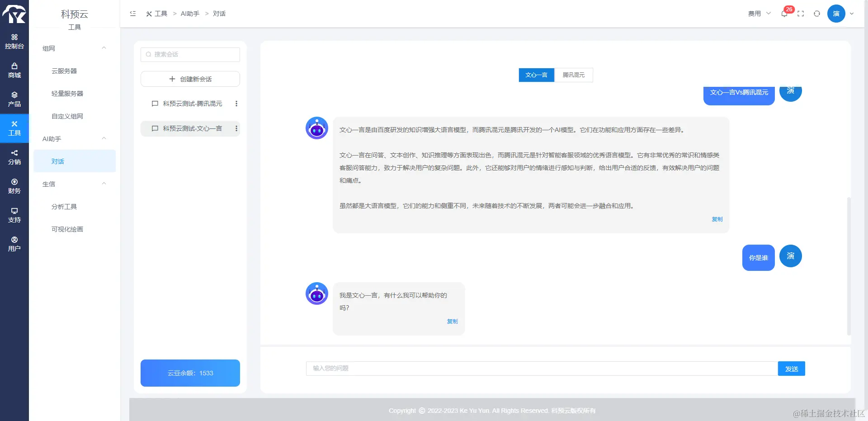Switch to the 腾讯混元 model tab
This screenshot has height=421, width=868.
574,75
